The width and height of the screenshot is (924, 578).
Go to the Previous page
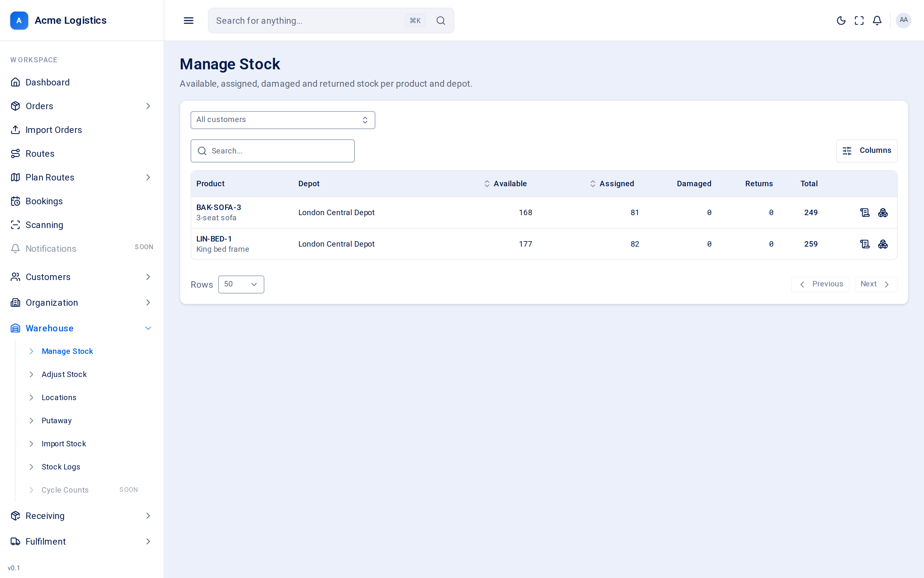click(x=820, y=285)
